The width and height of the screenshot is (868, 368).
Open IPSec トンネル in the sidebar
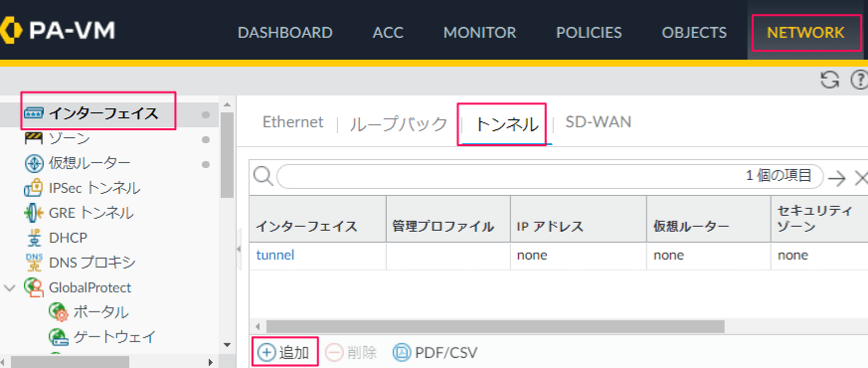[94, 188]
